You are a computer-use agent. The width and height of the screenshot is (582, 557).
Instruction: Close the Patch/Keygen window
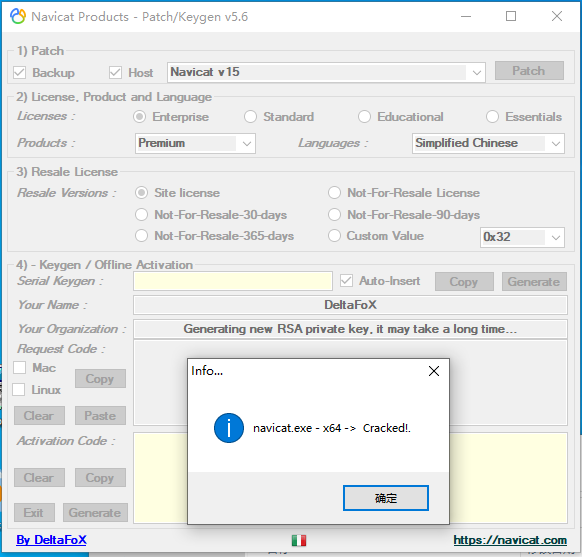coord(557,16)
